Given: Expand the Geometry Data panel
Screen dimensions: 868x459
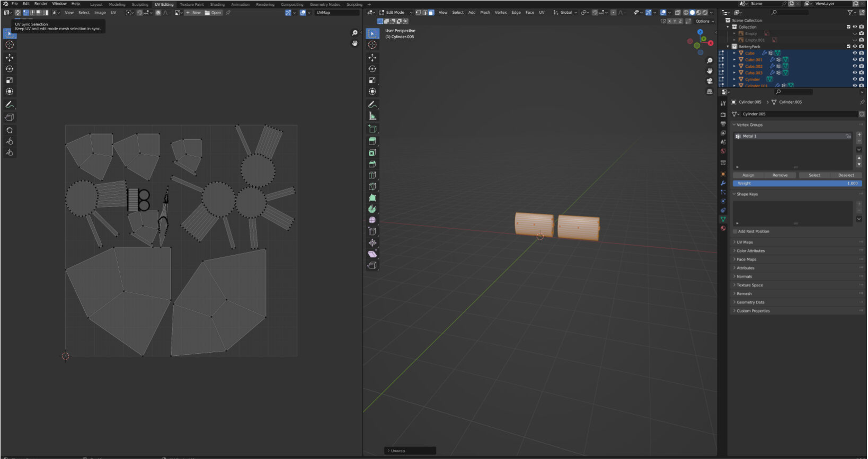Looking at the screenshot, I should [x=750, y=302].
